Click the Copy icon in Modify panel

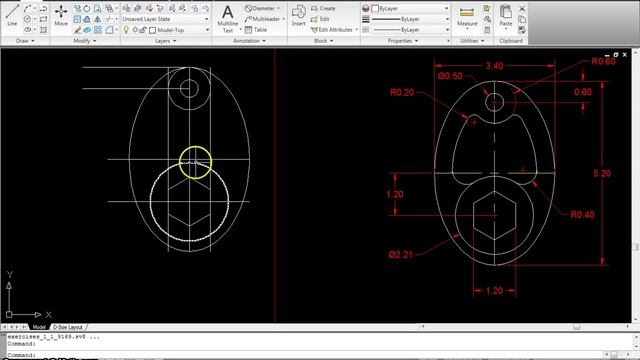point(77,8)
